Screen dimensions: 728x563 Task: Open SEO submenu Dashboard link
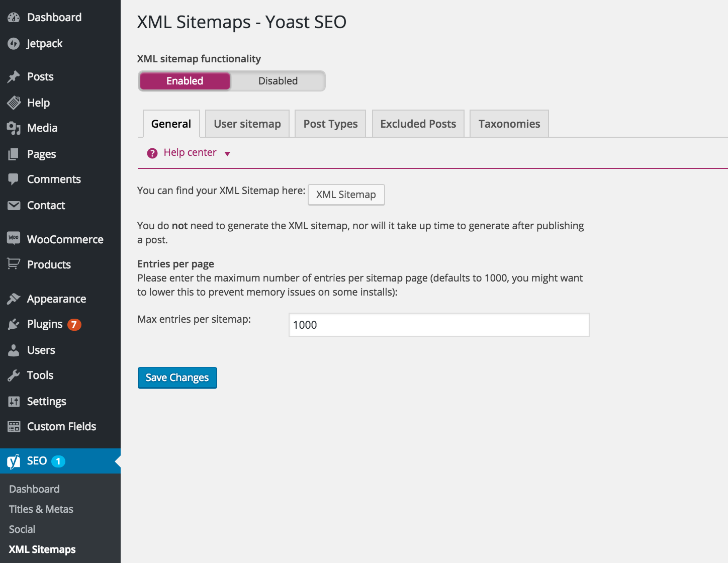click(34, 489)
